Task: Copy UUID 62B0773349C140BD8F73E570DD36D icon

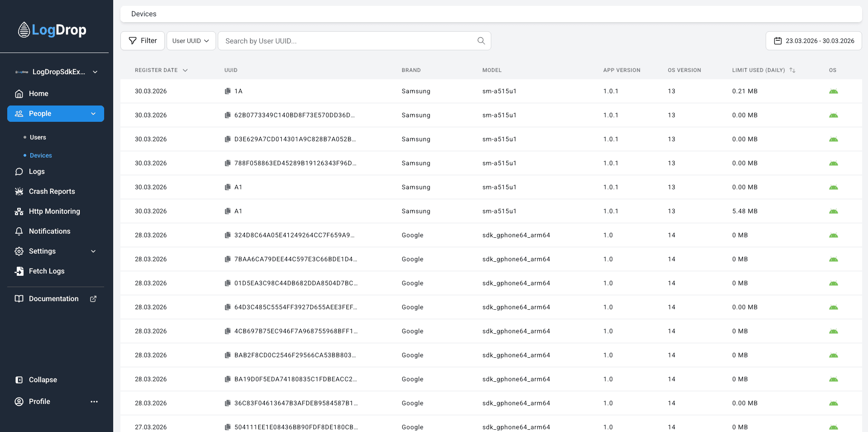Action: [228, 115]
